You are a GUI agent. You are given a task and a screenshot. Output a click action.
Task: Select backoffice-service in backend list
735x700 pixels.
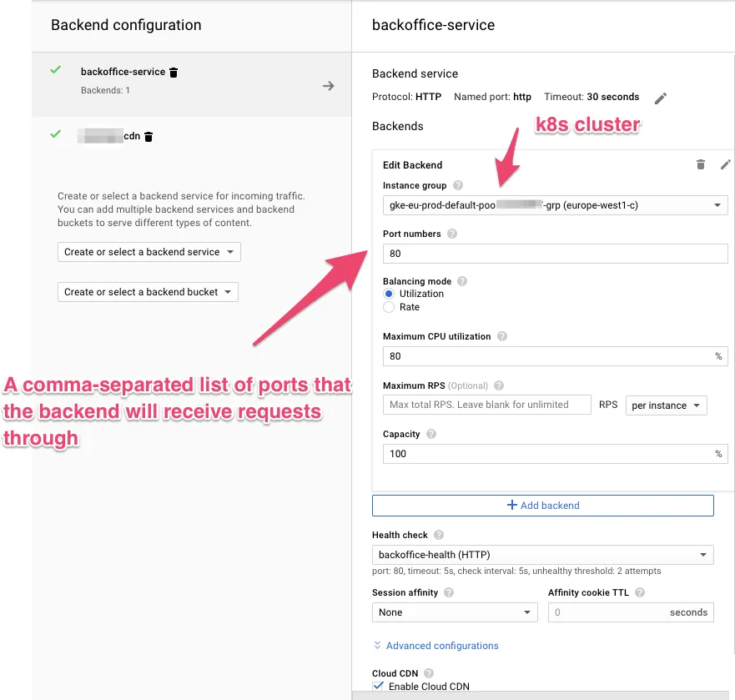pos(123,72)
